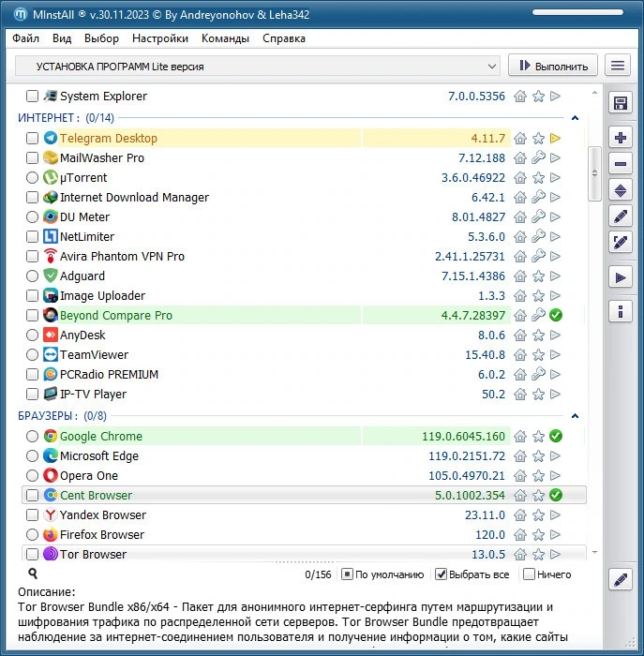Check the System Explorer checkbox
Viewport: 644px width, 656px height.
click(32, 96)
